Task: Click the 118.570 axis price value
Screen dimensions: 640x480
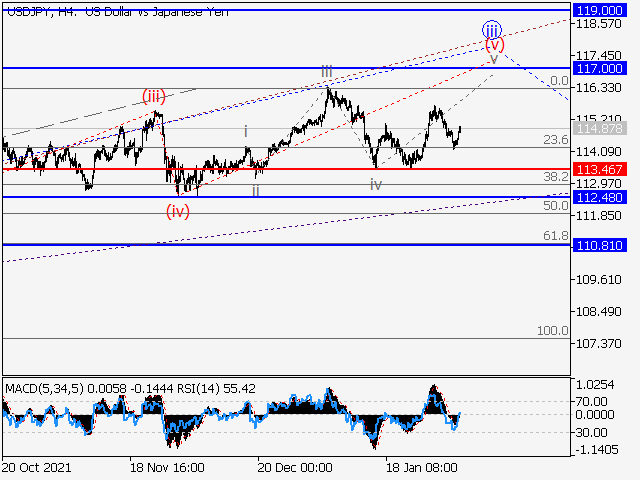Action: coord(598,24)
